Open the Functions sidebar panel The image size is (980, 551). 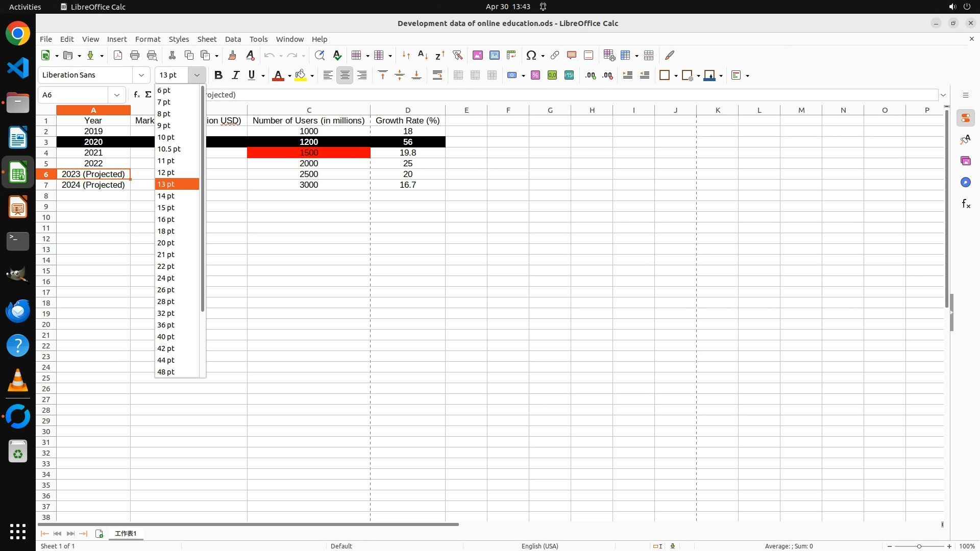[x=966, y=204]
